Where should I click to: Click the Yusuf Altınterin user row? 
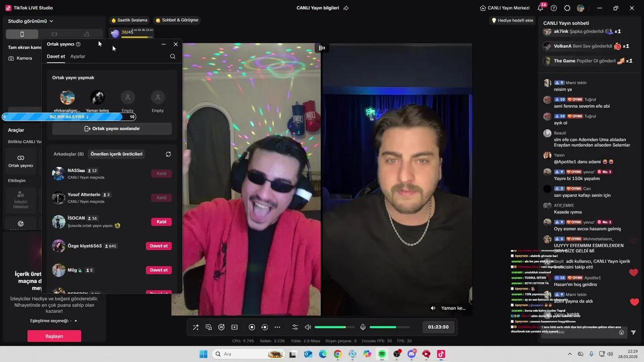112,198
